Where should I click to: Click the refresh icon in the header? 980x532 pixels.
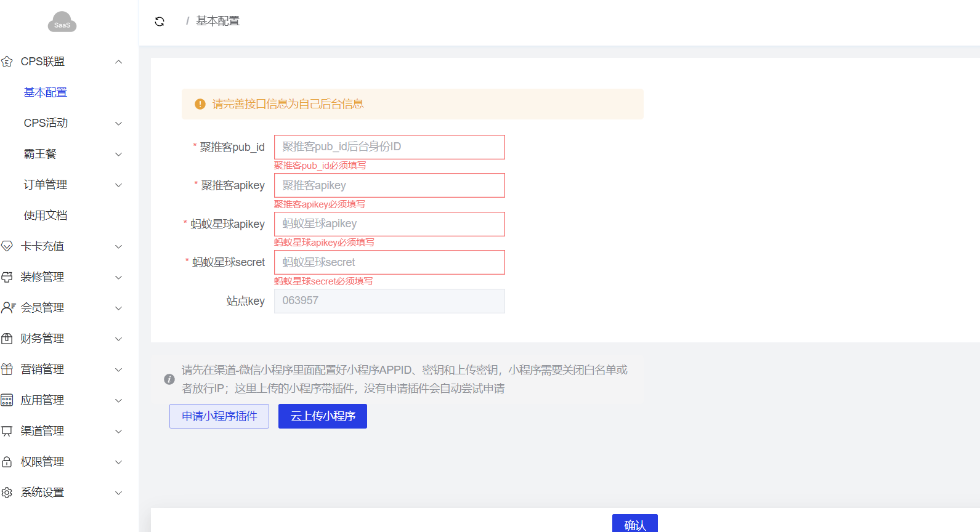pos(160,22)
